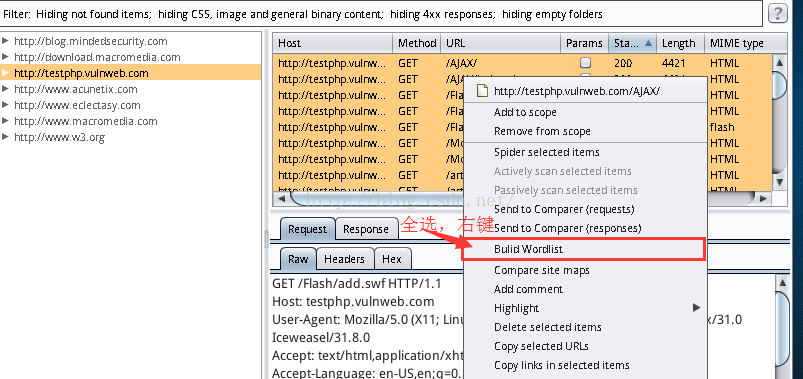Choose Compare site maps
Viewport: 803px width, 379px height.
[585, 270]
